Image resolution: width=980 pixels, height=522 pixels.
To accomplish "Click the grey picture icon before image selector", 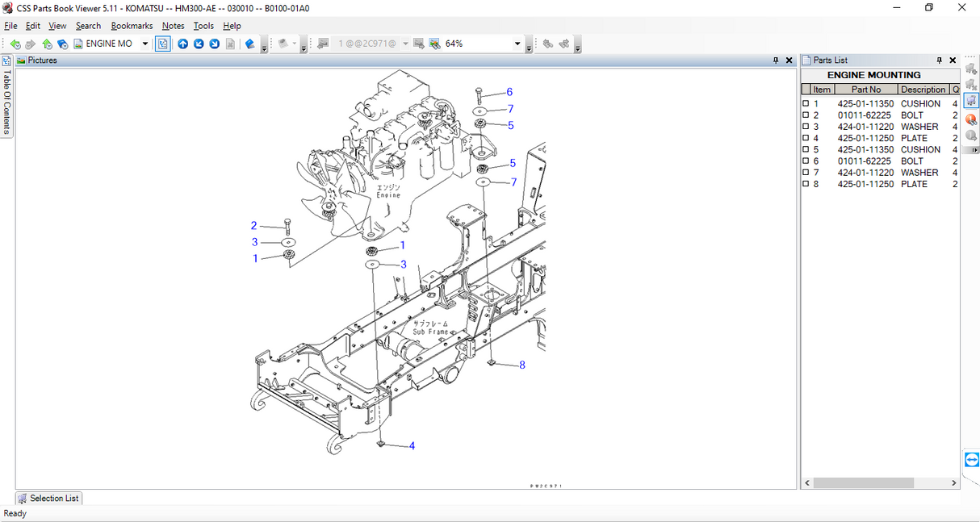I will pyautogui.click(x=323, y=44).
